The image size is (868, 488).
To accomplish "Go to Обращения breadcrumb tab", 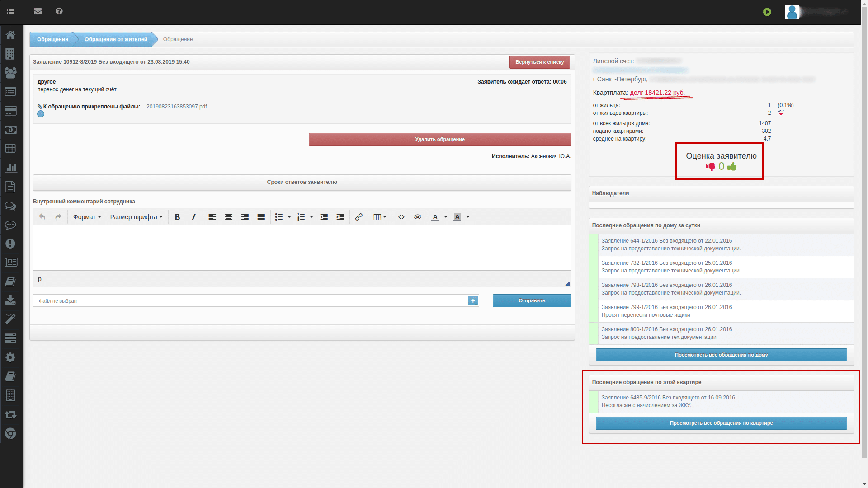I will point(52,39).
